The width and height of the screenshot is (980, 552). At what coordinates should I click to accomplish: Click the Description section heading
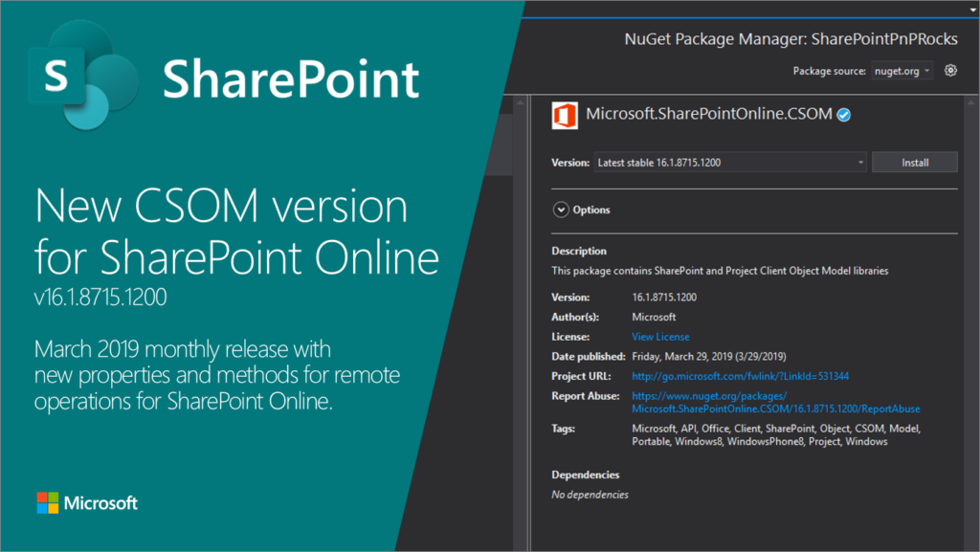[x=579, y=251]
